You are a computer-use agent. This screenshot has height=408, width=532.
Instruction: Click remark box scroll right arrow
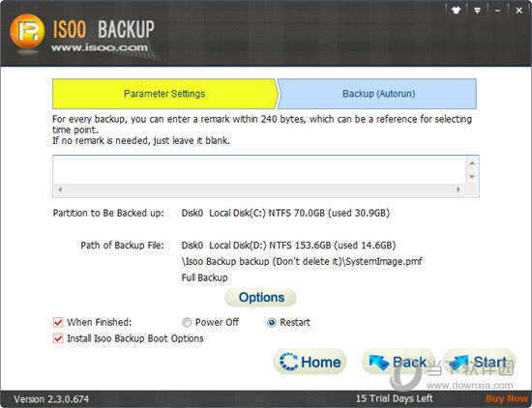[x=458, y=189]
